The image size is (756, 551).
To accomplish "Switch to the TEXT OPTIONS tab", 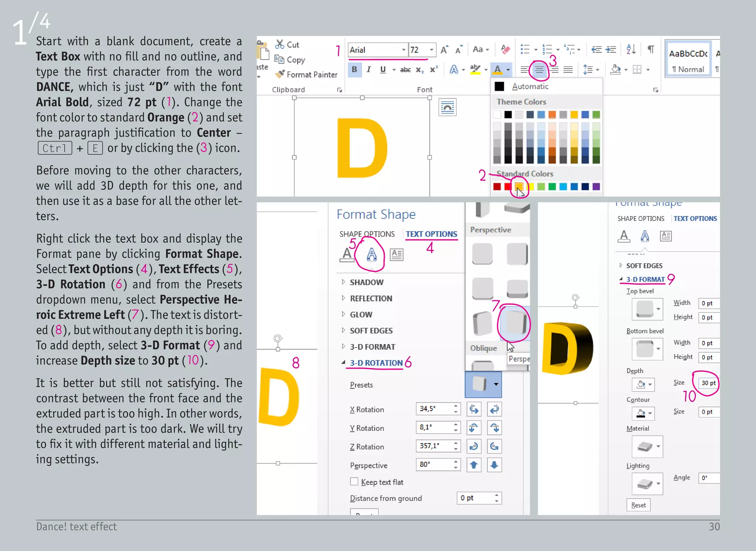I will coord(431,234).
